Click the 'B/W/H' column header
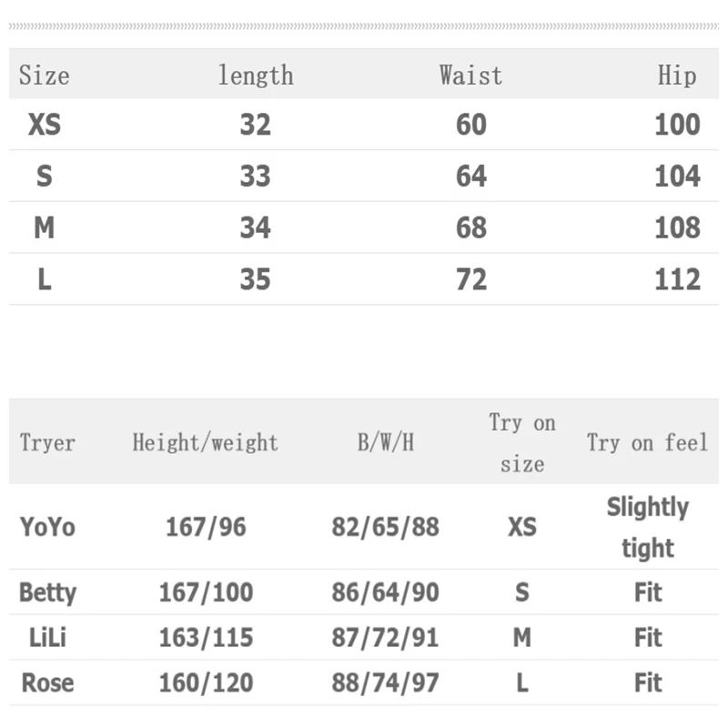Image resolution: width=728 pixels, height=728 pixels. tap(385, 443)
